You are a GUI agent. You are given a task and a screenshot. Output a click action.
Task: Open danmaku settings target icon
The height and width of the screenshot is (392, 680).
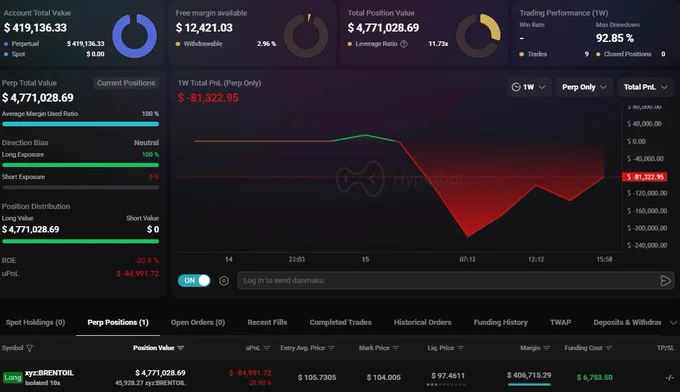[x=224, y=281]
